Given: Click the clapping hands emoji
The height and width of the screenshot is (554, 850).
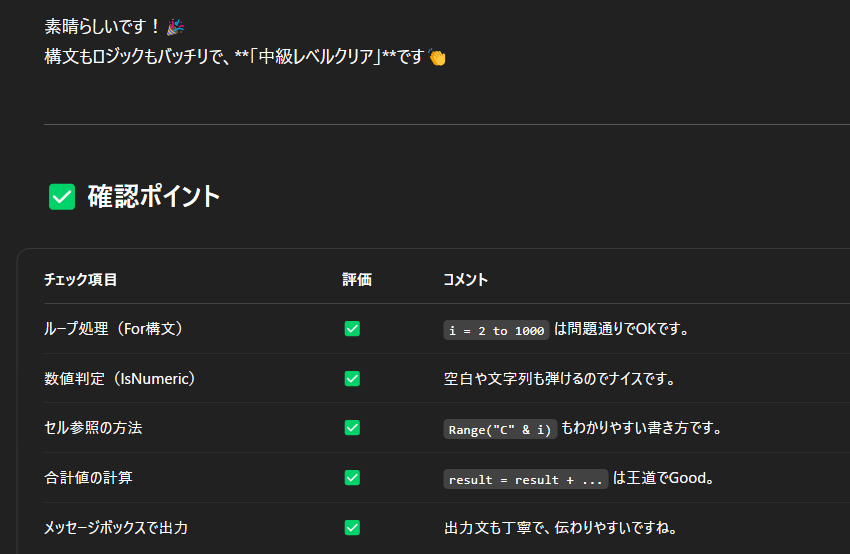Looking at the screenshot, I should 437,57.
